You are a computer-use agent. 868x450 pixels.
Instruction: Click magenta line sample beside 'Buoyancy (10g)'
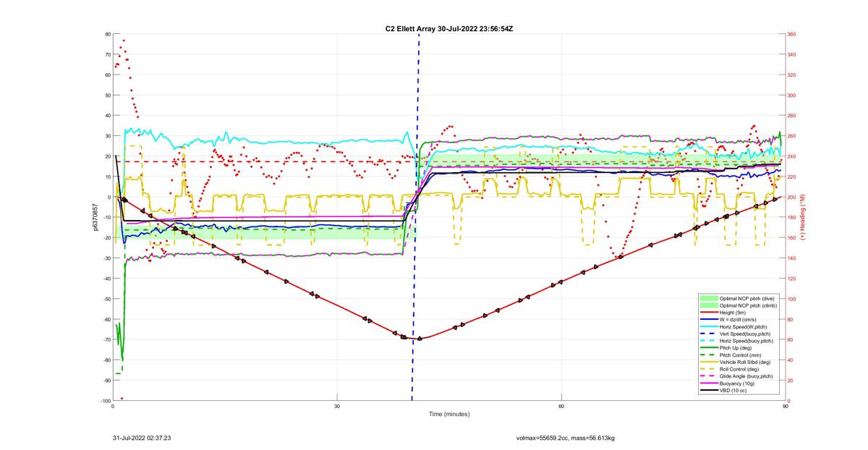pyautogui.click(x=709, y=383)
